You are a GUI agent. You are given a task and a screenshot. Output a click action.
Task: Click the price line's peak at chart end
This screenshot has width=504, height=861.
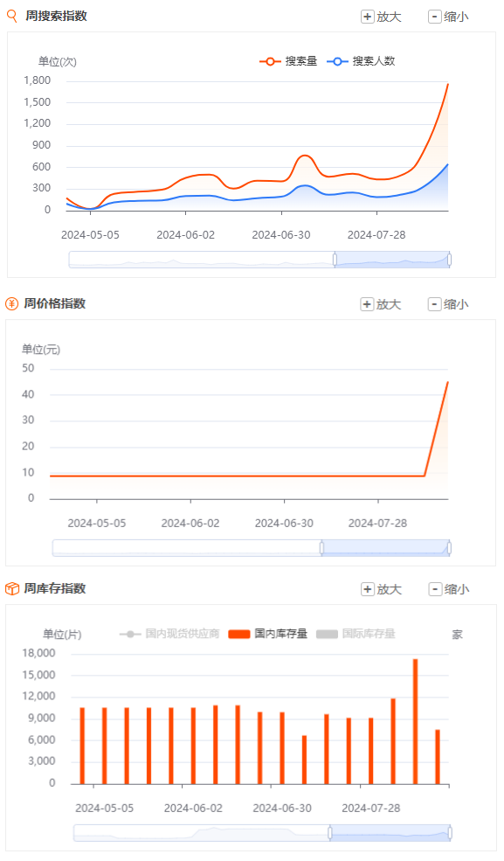point(447,382)
